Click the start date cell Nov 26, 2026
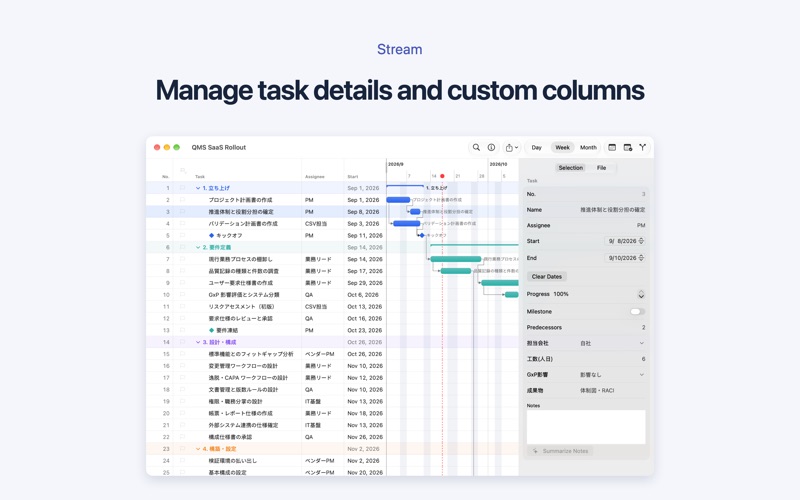Screen dimensions: 800x500 (x=365, y=437)
